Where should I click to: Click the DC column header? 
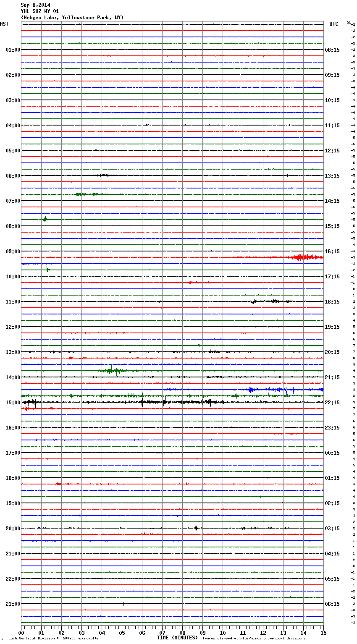coord(349,23)
